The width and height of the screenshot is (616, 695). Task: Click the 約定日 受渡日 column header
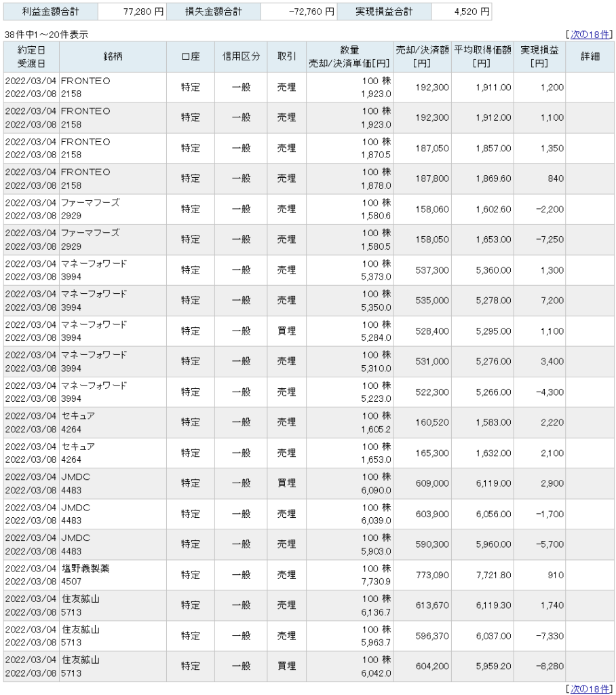tap(31, 57)
